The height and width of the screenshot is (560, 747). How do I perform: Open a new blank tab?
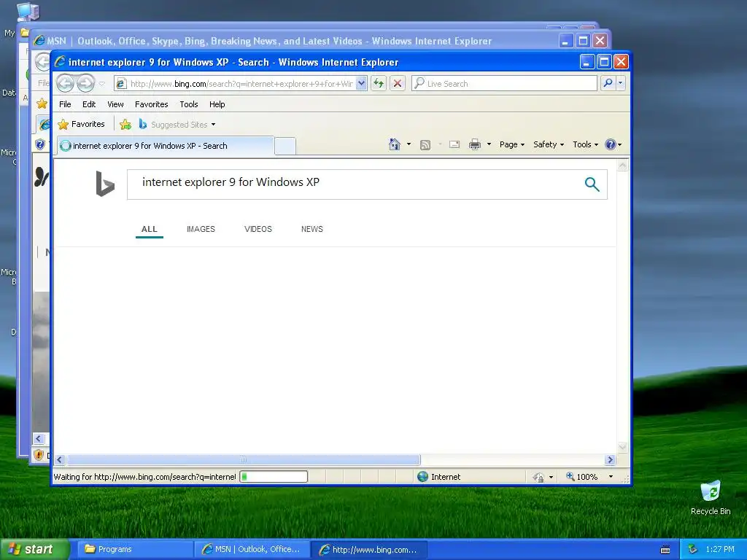point(285,146)
